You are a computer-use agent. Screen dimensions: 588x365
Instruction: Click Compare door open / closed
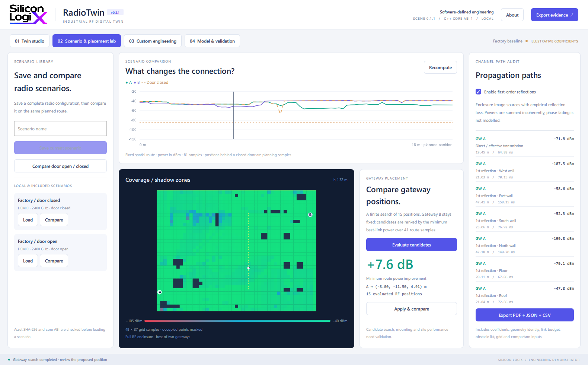(x=60, y=166)
